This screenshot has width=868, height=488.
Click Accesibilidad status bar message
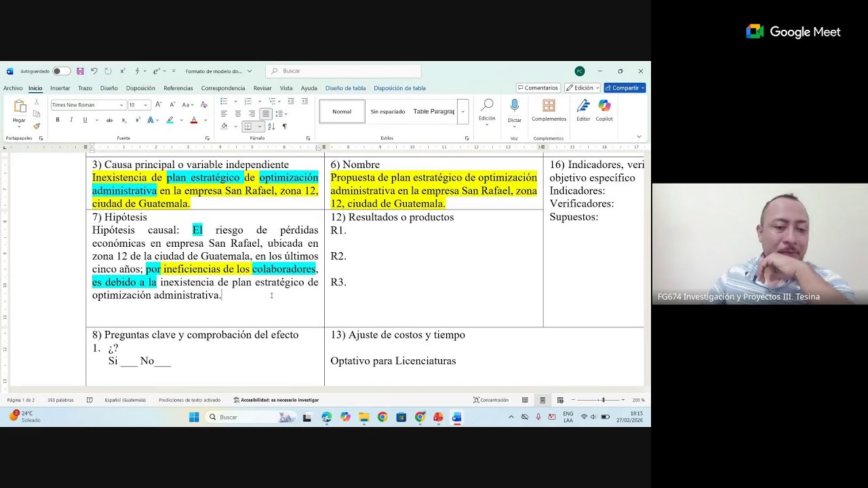pos(276,400)
